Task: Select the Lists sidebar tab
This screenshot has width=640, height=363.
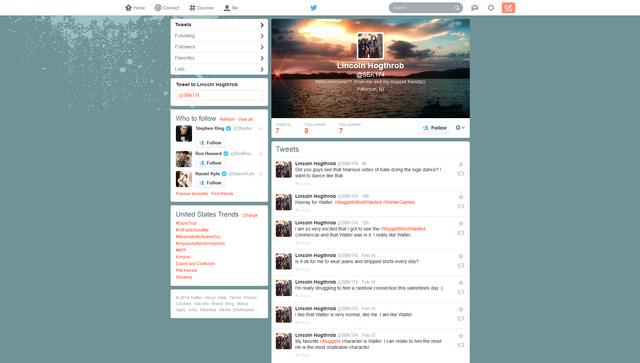Action: (219, 69)
